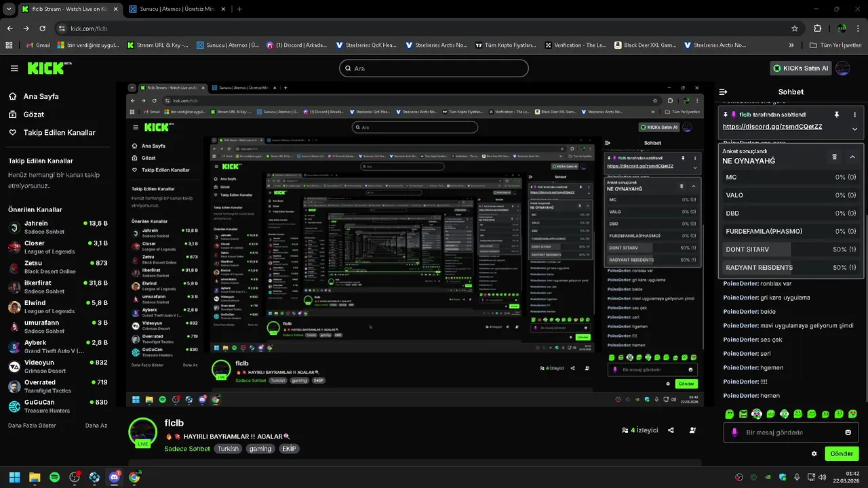Screen dimensions: 868x488
Task: Open Overrated Teamfight Tactics channel
Action: click(x=58, y=386)
